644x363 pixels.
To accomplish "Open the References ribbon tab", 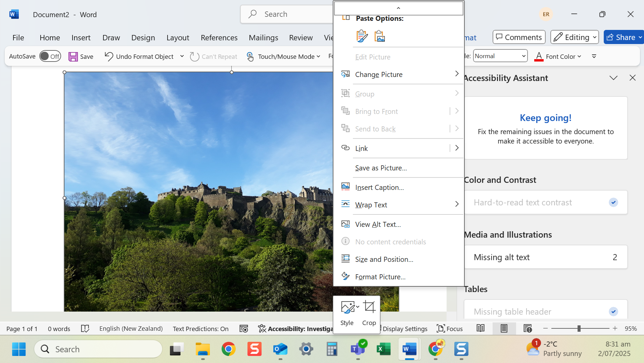I will pos(219,37).
